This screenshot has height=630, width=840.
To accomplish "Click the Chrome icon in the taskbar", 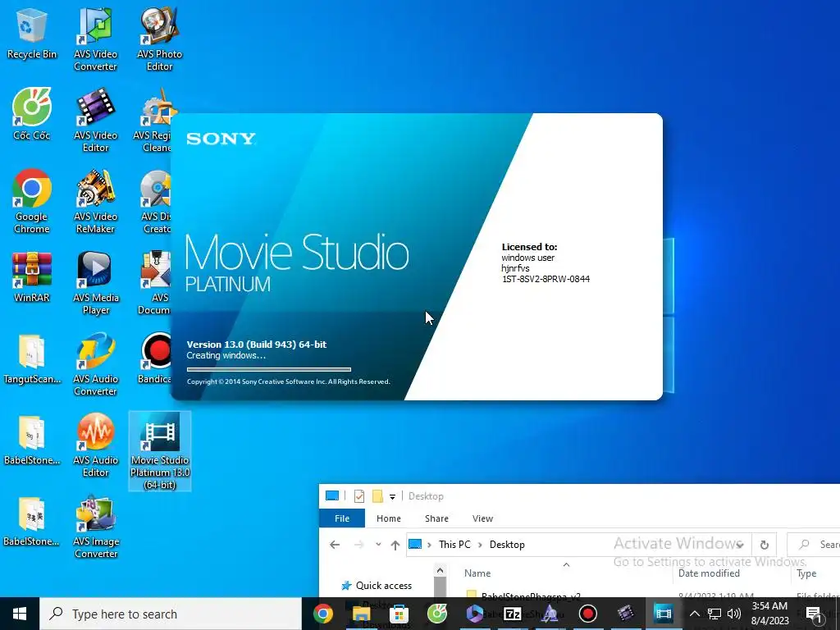I will point(323,614).
